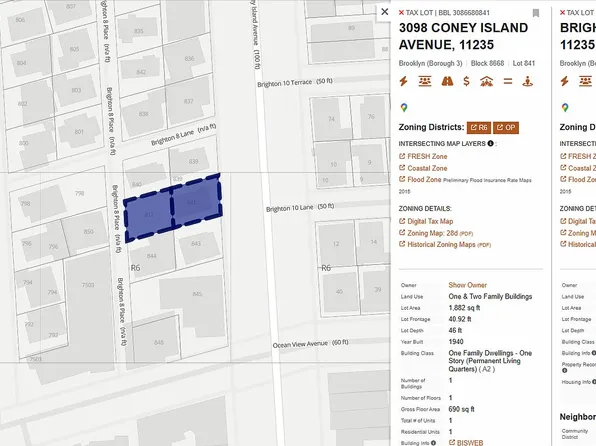Screen dimensions: 596x446
Task: Open the R6 zoning district button
Action: point(479,128)
